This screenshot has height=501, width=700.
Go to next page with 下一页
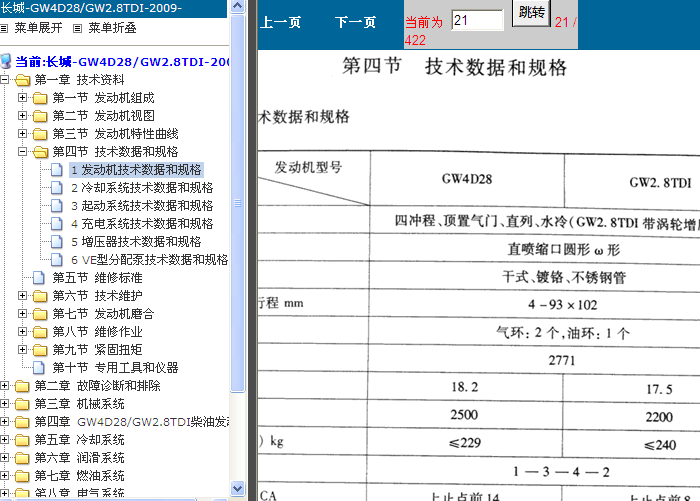tap(355, 22)
